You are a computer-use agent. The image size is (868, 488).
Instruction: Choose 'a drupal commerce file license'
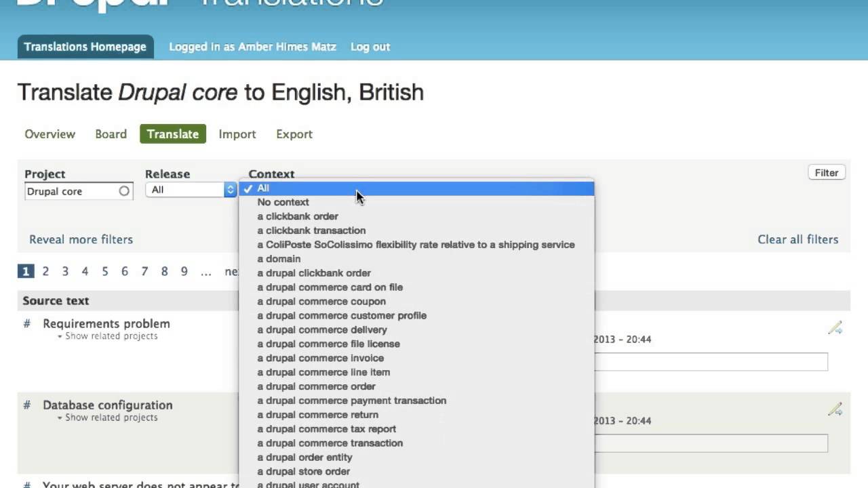[x=416, y=344]
